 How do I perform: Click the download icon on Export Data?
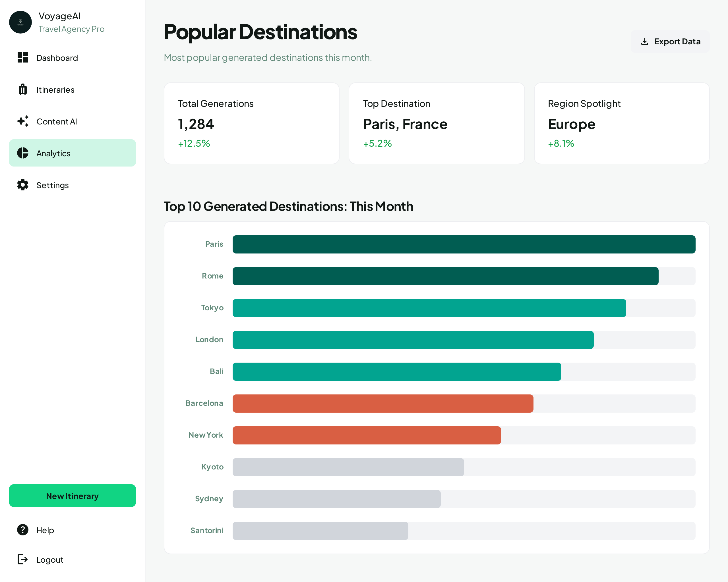click(x=645, y=41)
